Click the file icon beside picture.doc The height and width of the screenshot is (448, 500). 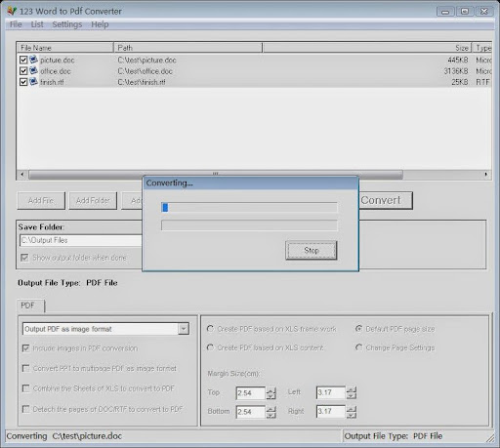click(x=33, y=60)
